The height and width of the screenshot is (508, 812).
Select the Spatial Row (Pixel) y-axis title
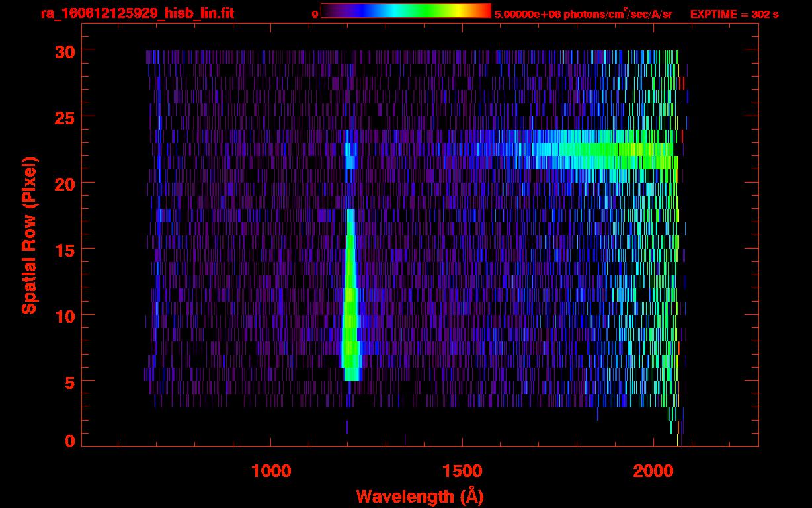click(29, 235)
